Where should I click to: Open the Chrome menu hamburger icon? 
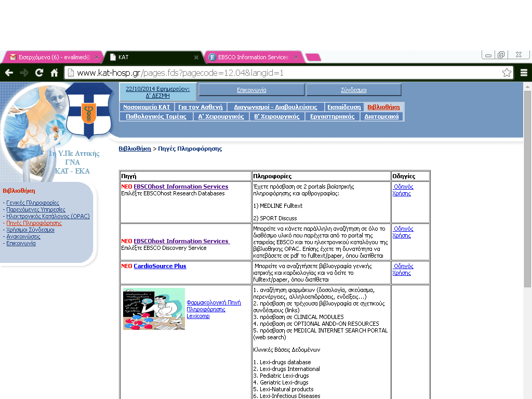pos(524,73)
